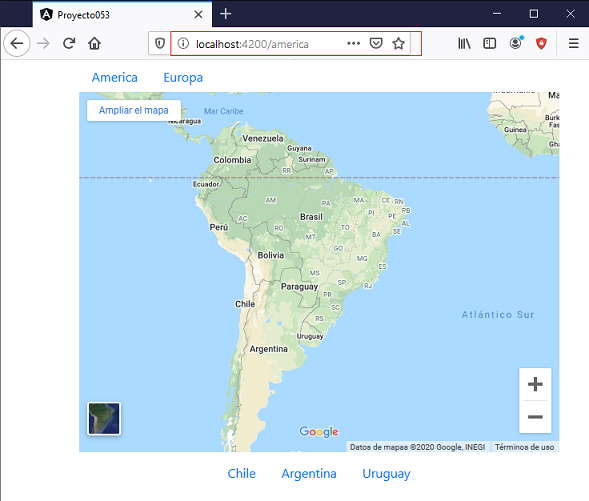This screenshot has width=589, height=501.
Task: Click the forward navigation arrow
Action: click(44, 44)
